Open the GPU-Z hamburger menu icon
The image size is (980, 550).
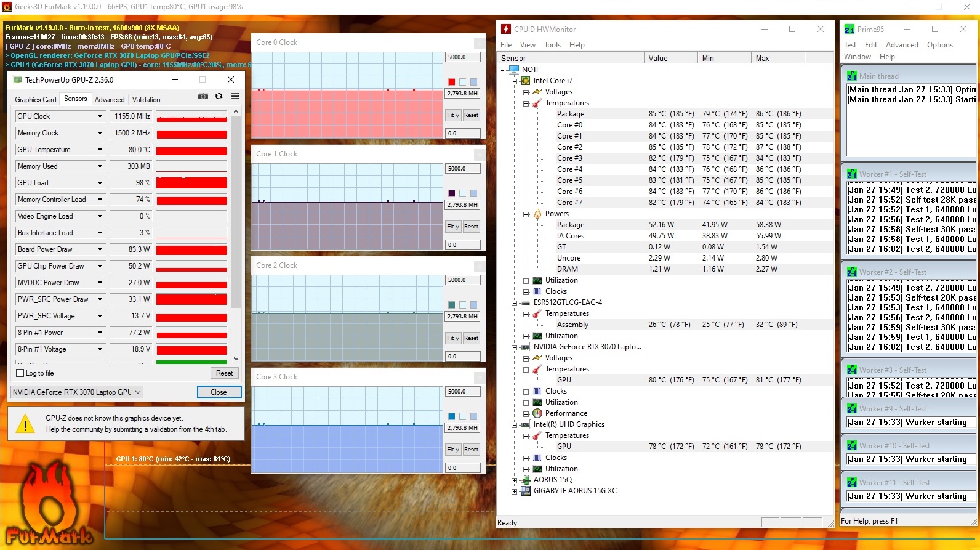(x=235, y=97)
